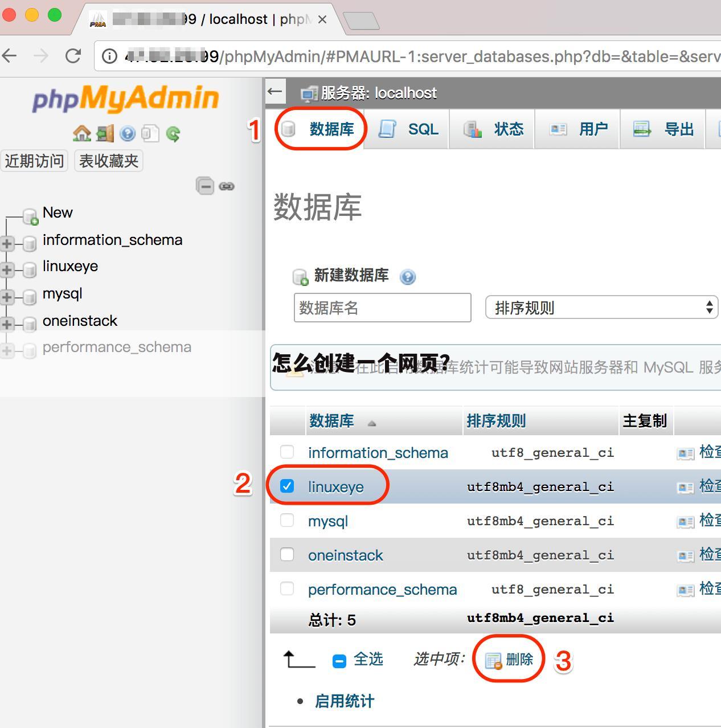The width and height of the screenshot is (721, 728).
Task: Open the 状态 tab
Action: click(x=492, y=129)
